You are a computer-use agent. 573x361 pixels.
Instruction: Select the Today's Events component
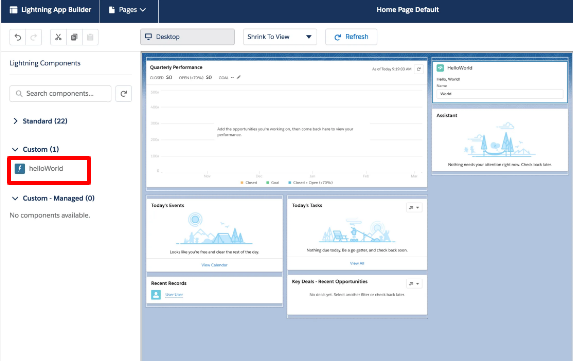pos(214,234)
